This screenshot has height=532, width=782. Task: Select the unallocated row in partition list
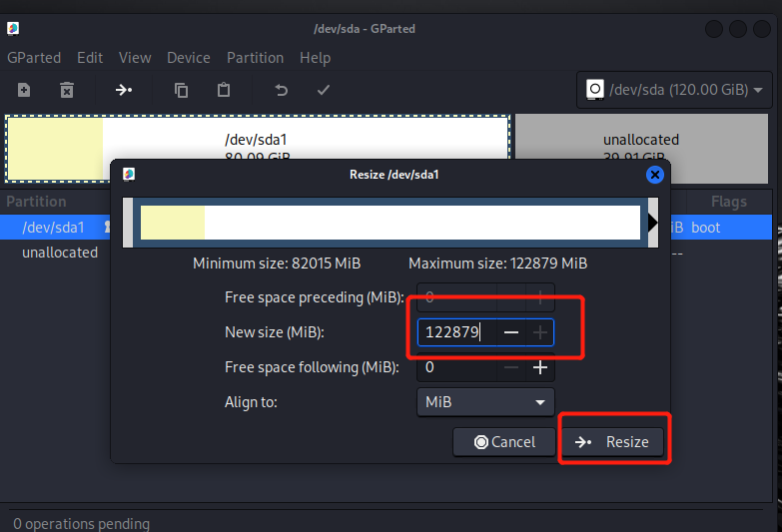(387, 253)
